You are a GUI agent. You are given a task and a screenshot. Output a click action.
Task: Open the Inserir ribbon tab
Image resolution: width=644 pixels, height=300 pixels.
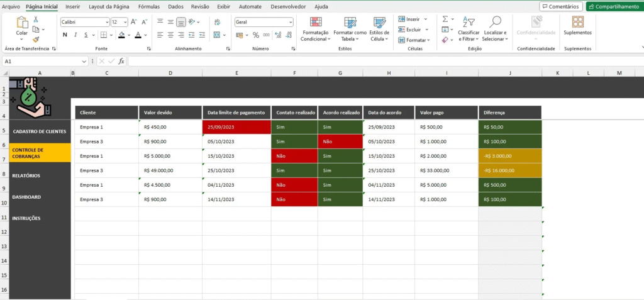73,6
